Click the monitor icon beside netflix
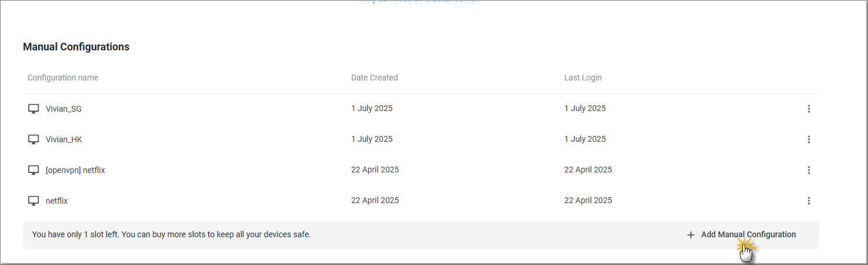Image resolution: width=868 pixels, height=265 pixels. click(34, 201)
